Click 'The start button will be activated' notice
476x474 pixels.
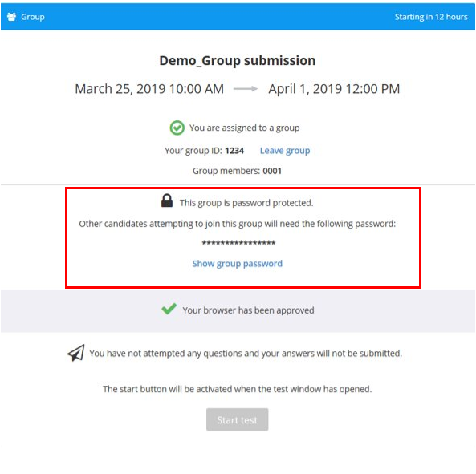237,389
